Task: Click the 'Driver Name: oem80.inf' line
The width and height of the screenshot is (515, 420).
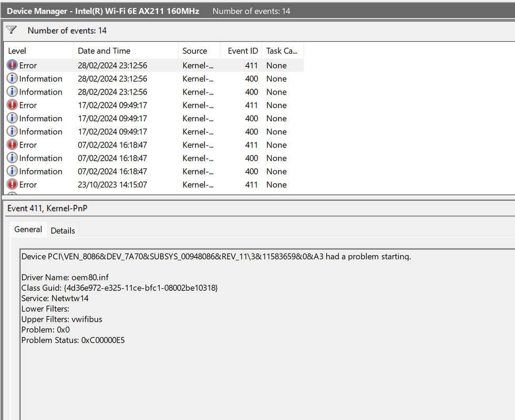Action: point(65,277)
